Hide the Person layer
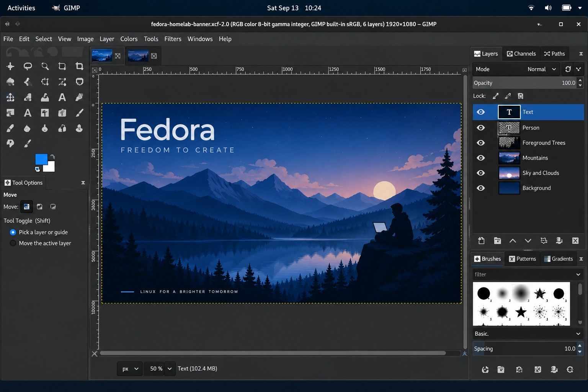 [x=481, y=127]
